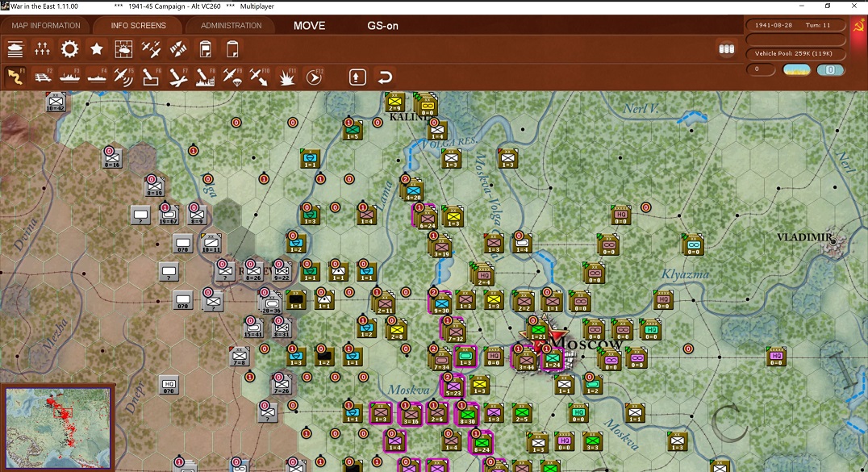This screenshot has height=472, width=868.
Task: Click the VLADIMIR city label
Action: (804, 237)
